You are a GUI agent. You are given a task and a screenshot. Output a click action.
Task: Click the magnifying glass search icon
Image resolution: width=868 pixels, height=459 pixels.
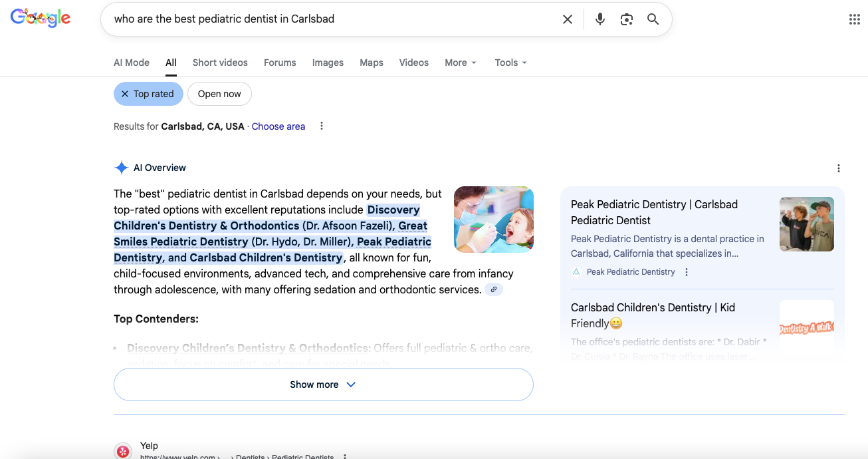[653, 19]
